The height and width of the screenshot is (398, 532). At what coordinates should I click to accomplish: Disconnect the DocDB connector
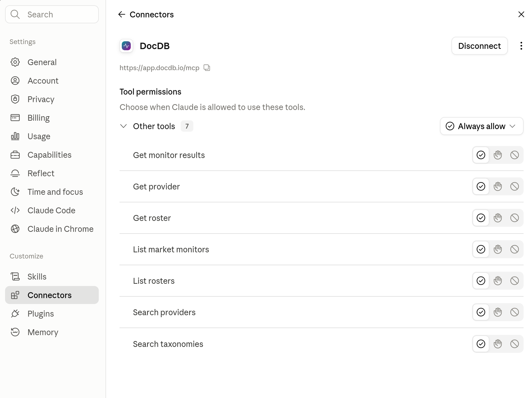click(x=479, y=46)
